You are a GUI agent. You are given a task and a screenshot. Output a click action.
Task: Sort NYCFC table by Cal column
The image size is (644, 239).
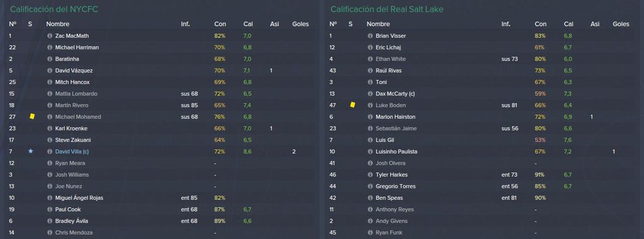point(248,25)
